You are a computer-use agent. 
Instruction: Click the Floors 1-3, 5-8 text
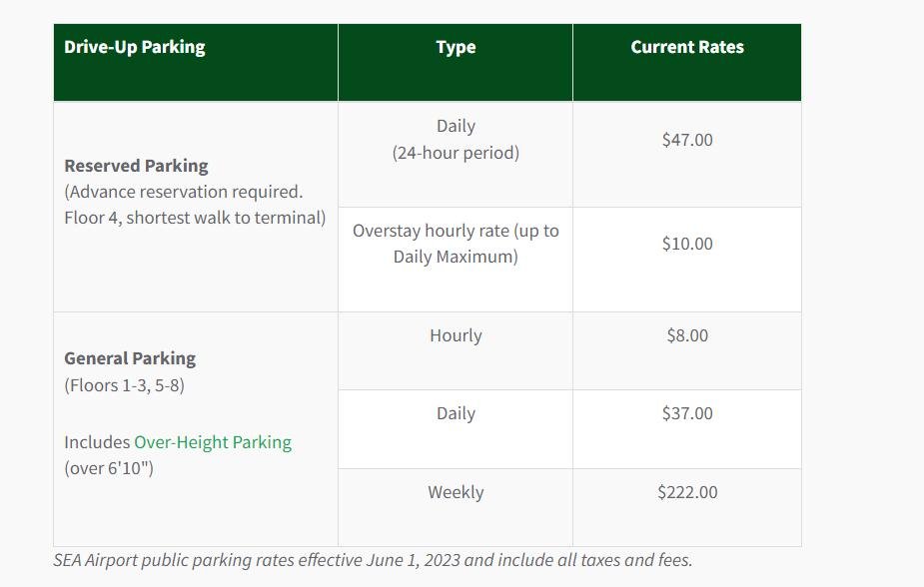click(x=124, y=385)
